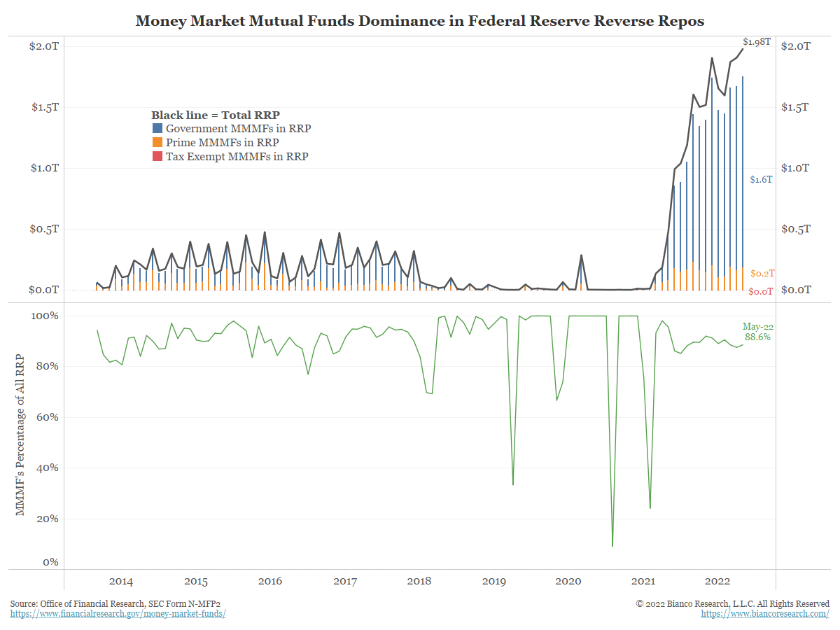Screen dimensions: 840x630
Task: Click the 80% y-axis label
Action: click(x=48, y=367)
